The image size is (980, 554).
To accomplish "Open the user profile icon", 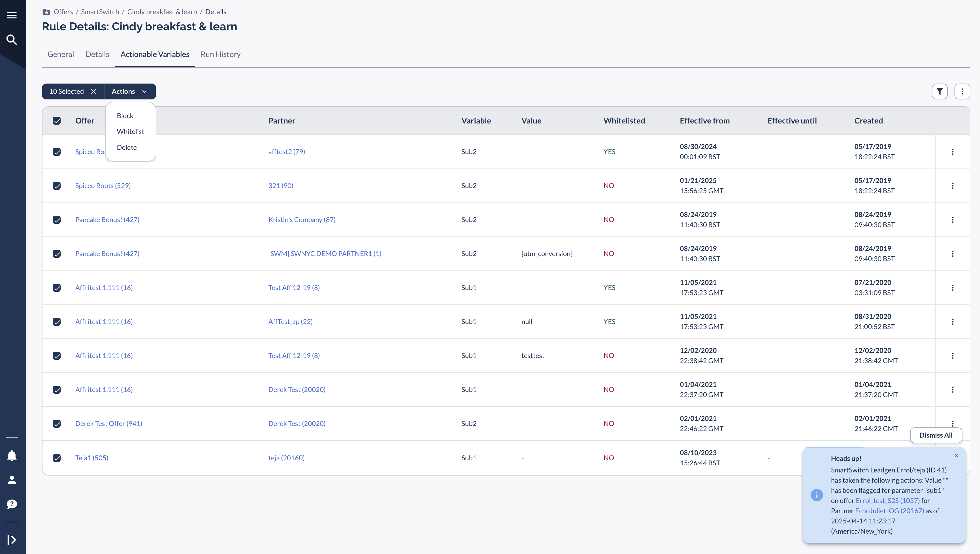I will [12, 480].
